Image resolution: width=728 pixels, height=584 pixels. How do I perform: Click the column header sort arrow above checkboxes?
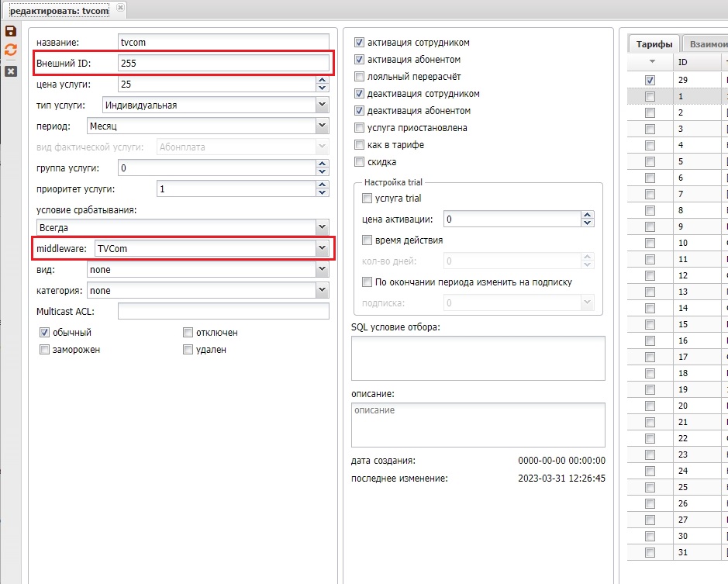click(x=652, y=62)
